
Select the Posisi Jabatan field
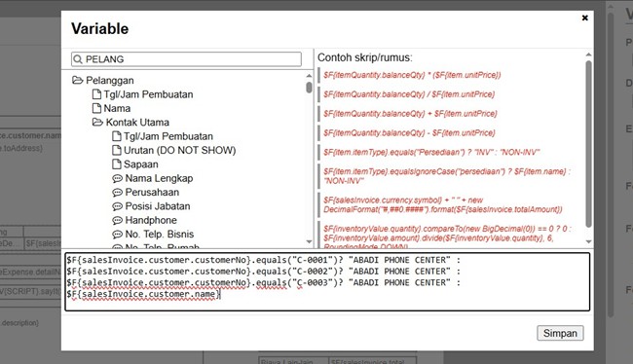pos(158,206)
